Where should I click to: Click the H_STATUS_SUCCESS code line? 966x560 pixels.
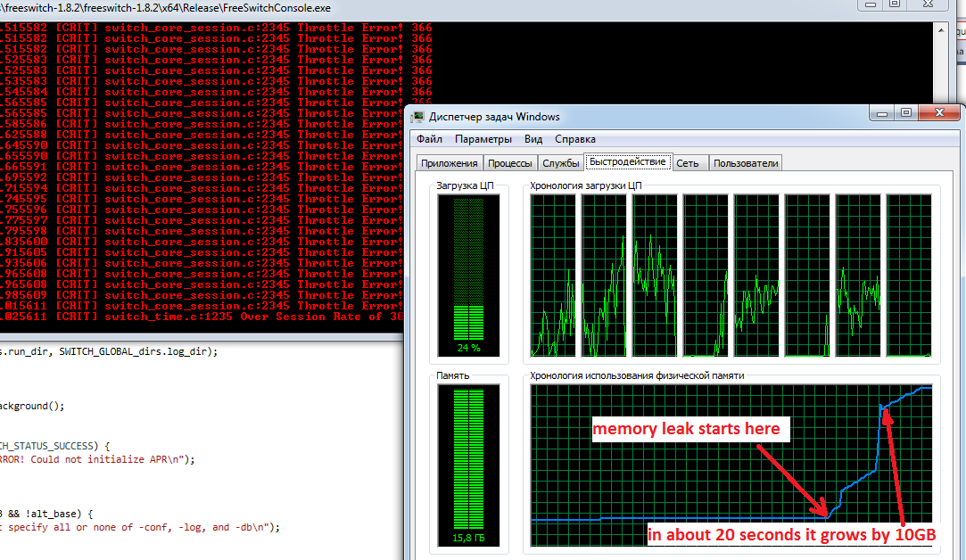[x=55, y=446]
